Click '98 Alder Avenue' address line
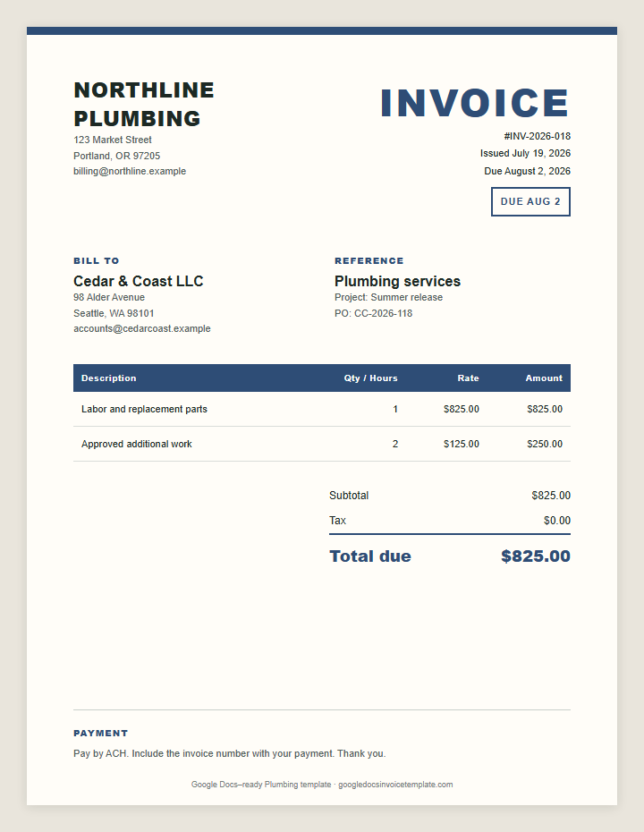 click(x=109, y=297)
